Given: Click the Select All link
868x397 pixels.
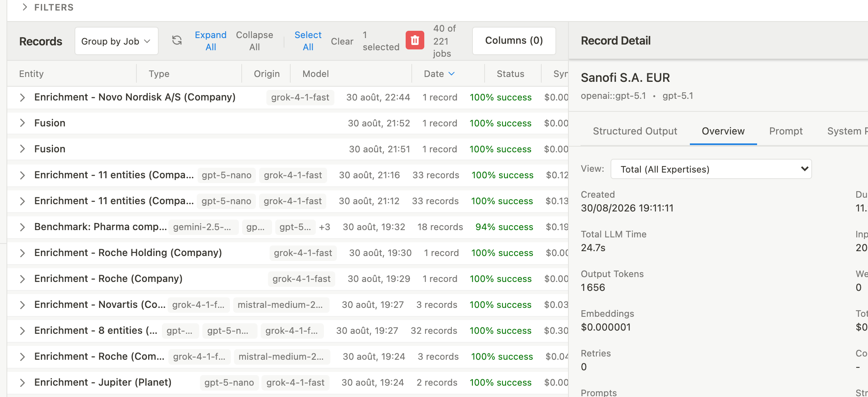Looking at the screenshot, I should (308, 41).
